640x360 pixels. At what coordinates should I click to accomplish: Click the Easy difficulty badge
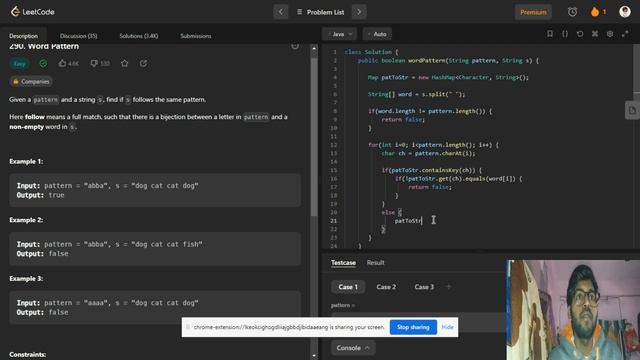20,64
